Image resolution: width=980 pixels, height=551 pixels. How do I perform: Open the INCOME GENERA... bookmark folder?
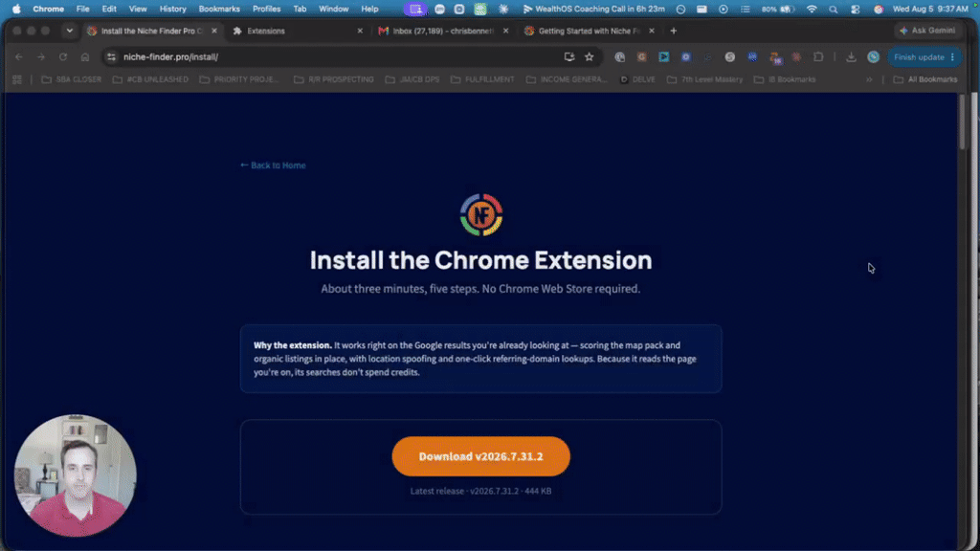point(567,79)
